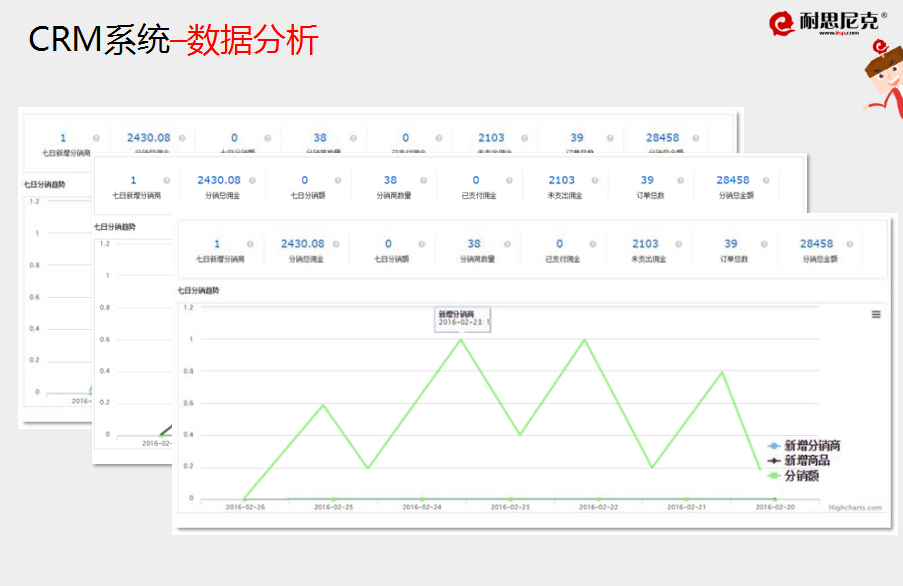Click info icon next to 28458 in front dashboard
The image size is (903, 586).
pos(849,244)
